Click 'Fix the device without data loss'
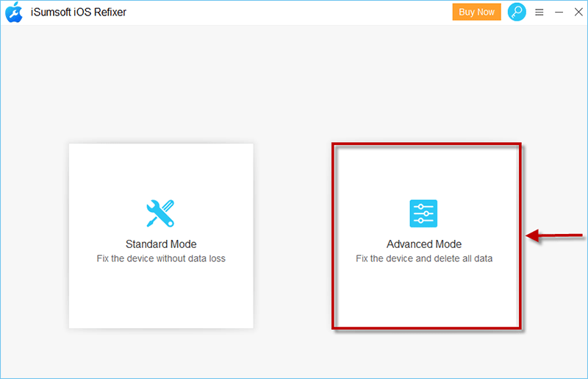 pyautogui.click(x=161, y=258)
